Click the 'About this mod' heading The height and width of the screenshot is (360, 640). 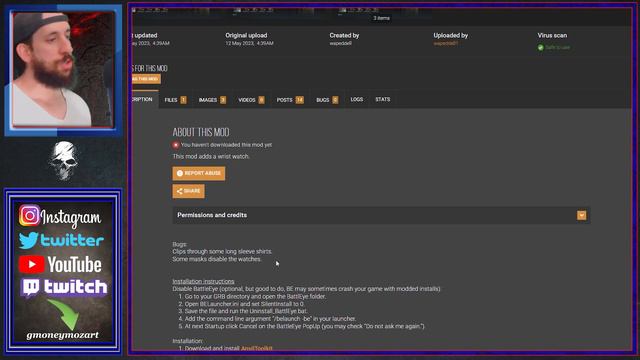coord(201,132)
